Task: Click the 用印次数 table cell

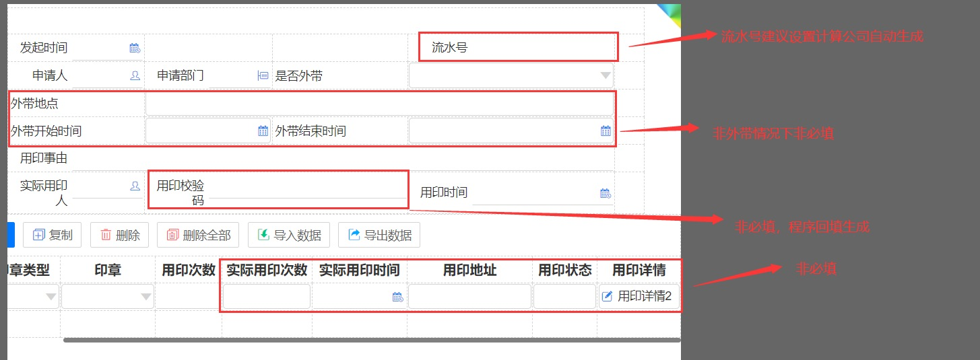Action: pyautogui.click(x=189, y=297)
